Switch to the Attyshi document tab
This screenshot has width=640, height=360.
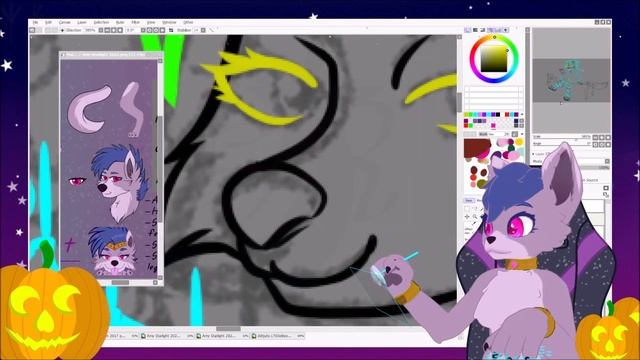(278, 336)
